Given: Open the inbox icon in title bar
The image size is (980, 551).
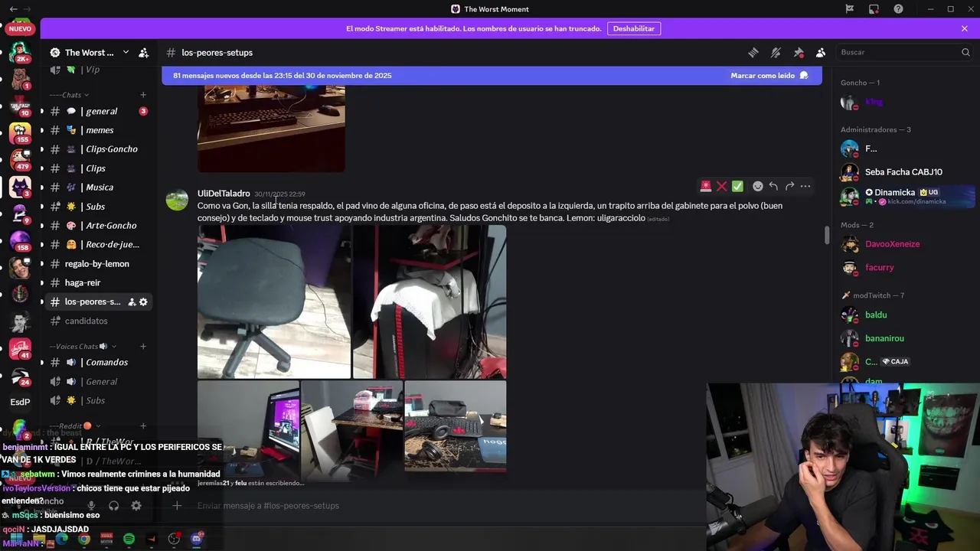Looking at the screenshot, I should [x=874, y=9].
